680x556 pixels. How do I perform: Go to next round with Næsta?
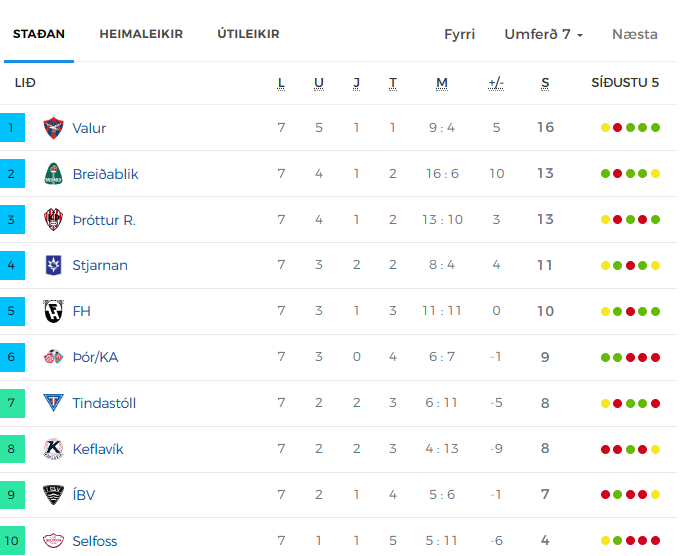(x=634, y=34)
